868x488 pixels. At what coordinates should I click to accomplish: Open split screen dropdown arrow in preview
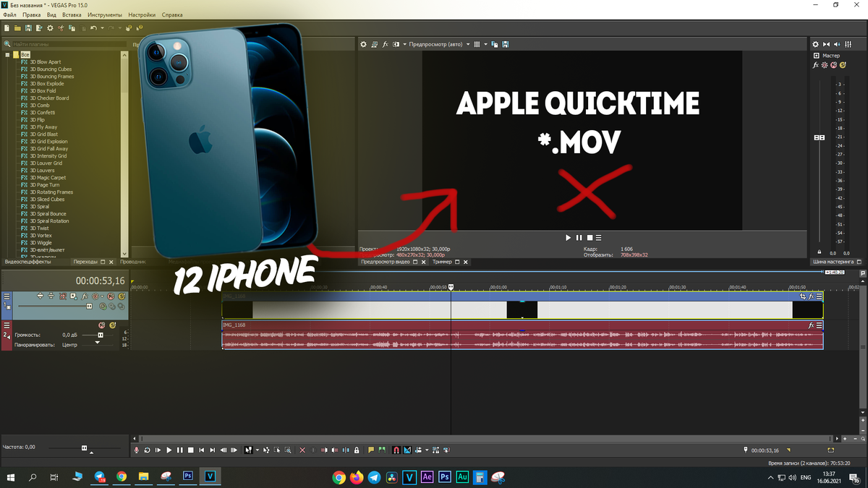[405, 44]
